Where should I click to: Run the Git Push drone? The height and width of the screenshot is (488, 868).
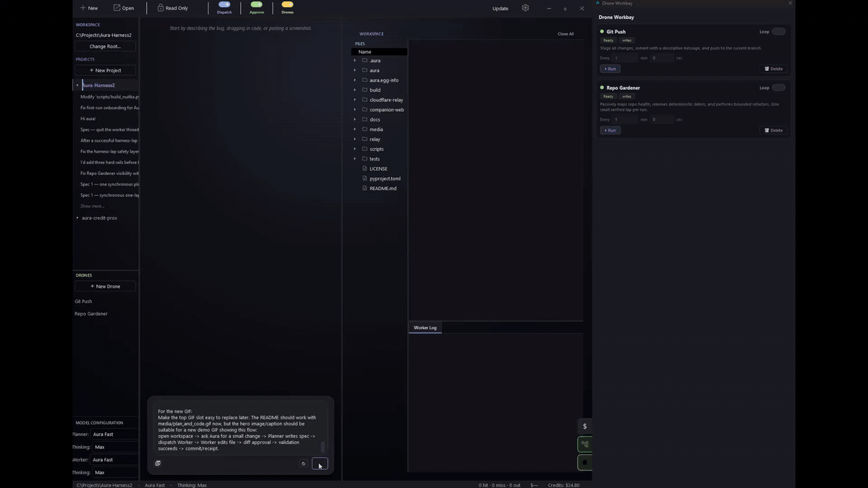pos(610,69)
